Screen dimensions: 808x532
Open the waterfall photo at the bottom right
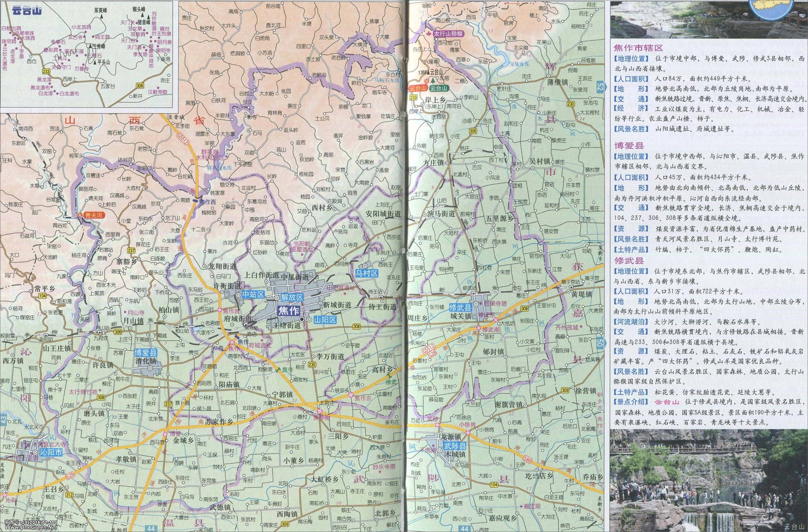coord(708,480)
